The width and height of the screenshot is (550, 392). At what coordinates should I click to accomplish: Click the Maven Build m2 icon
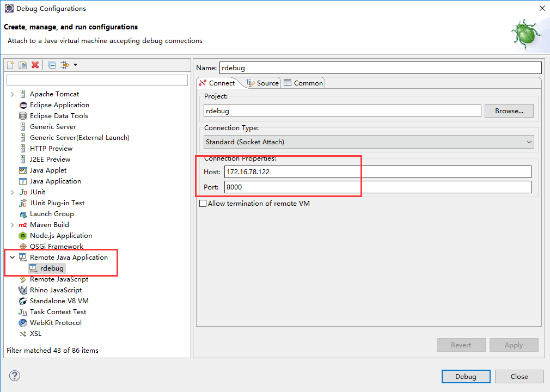(23, 225)
